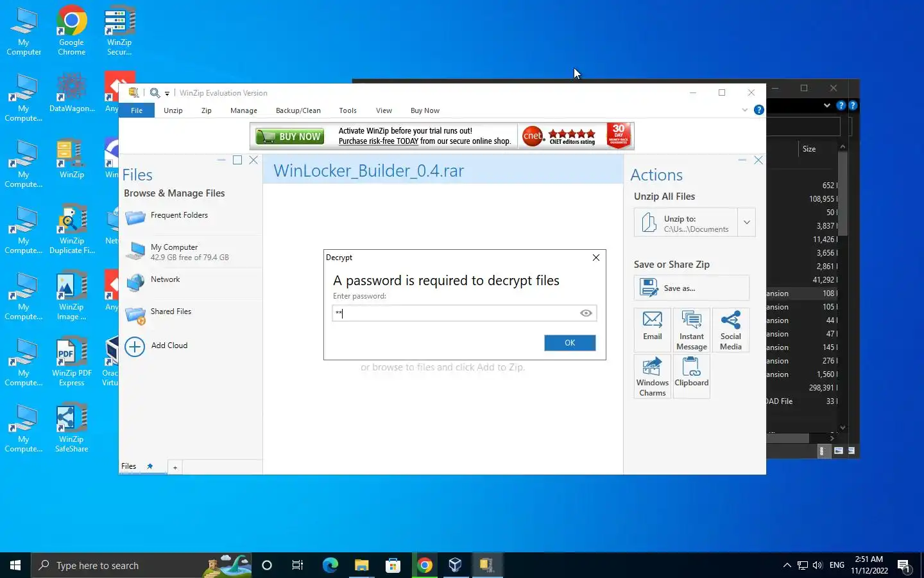
Task: Click horizontal scrollbar in background window
Action: click(x=787, y=438)
